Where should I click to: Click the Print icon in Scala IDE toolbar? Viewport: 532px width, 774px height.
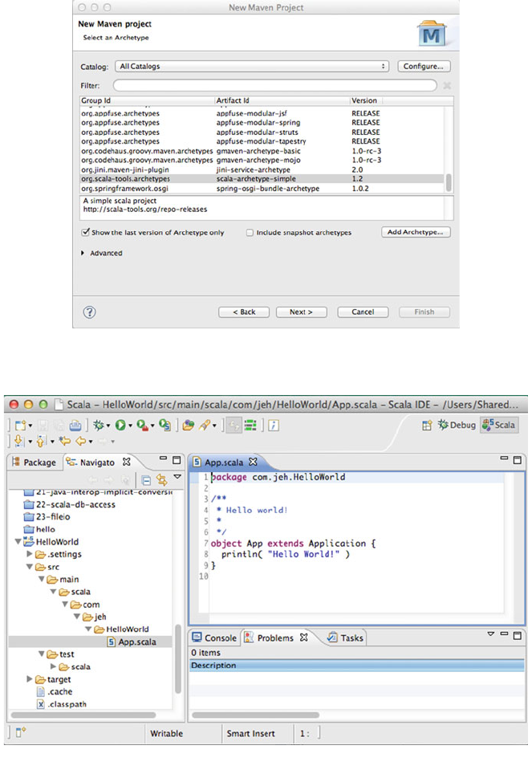tap(75, 425)
